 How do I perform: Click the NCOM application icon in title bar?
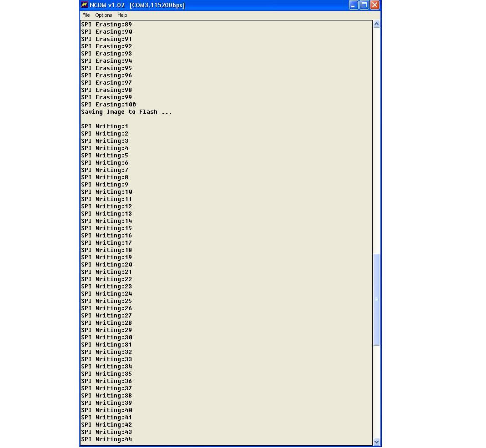(84, 5)
